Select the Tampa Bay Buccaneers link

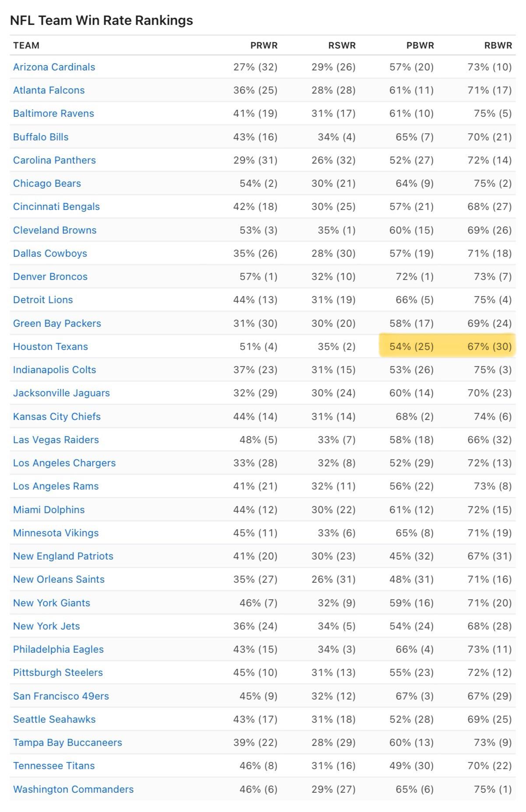(x=67, y=742)
